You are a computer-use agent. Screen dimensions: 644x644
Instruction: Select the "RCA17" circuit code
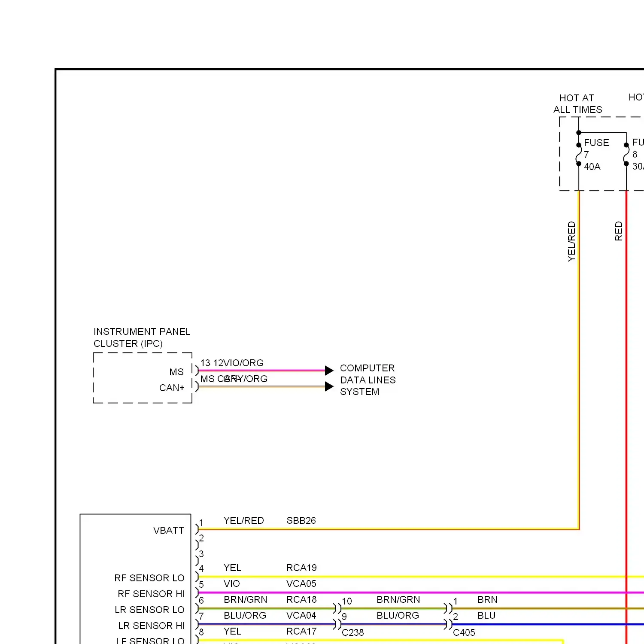[301, 631]
